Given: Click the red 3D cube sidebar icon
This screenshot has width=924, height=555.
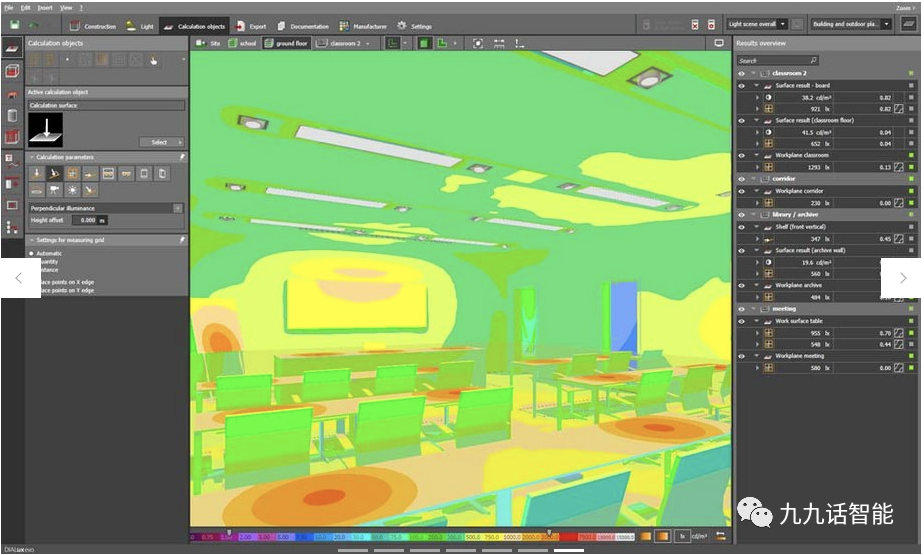Looking at the screenshot, I should 12,71.
